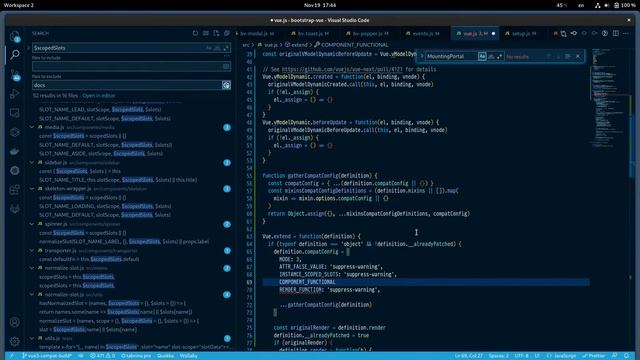640x360 pixels.
Task: Open Accounts icon in activity bar
Action: point(15,322)
